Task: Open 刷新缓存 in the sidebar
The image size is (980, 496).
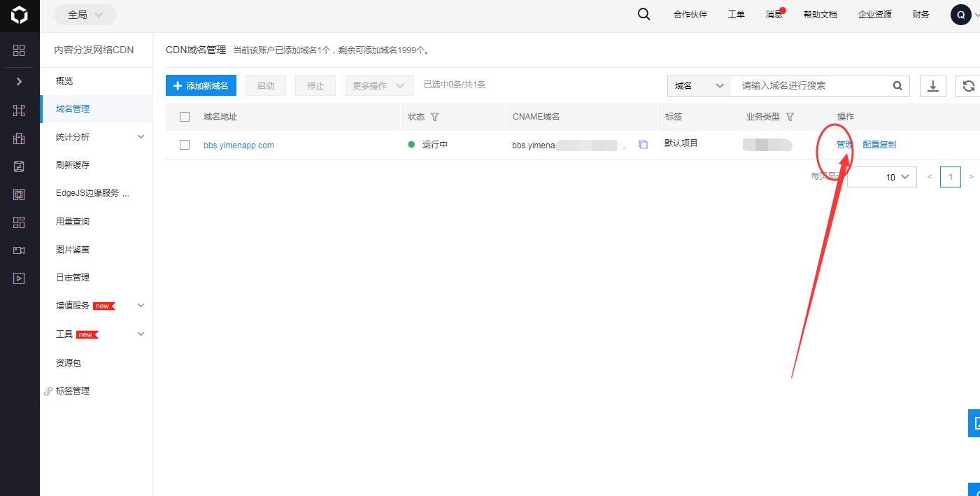Action: [x=73, y=165]
